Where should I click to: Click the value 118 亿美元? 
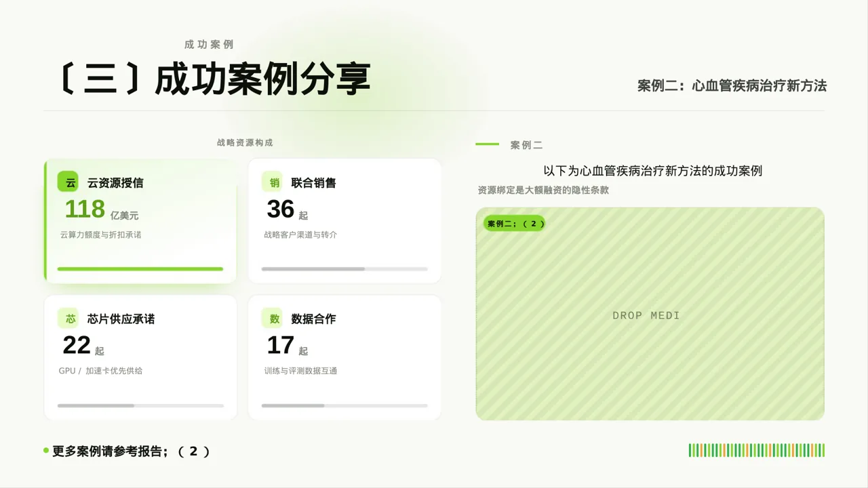pos(101,209)
